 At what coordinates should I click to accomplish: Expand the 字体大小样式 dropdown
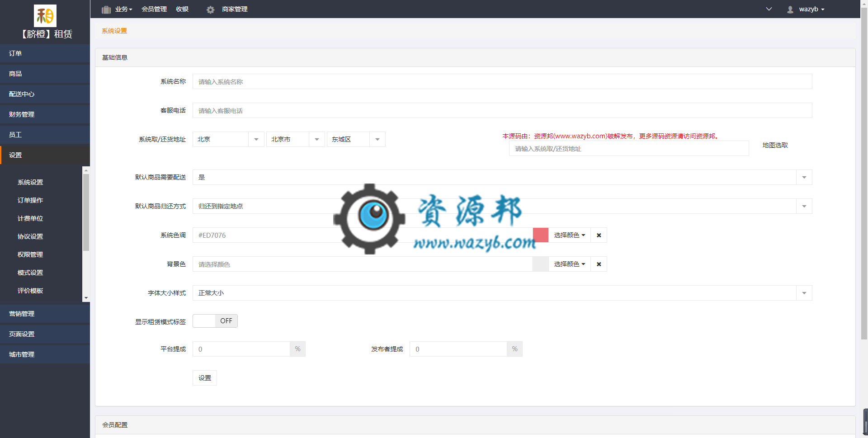[804, 293]
